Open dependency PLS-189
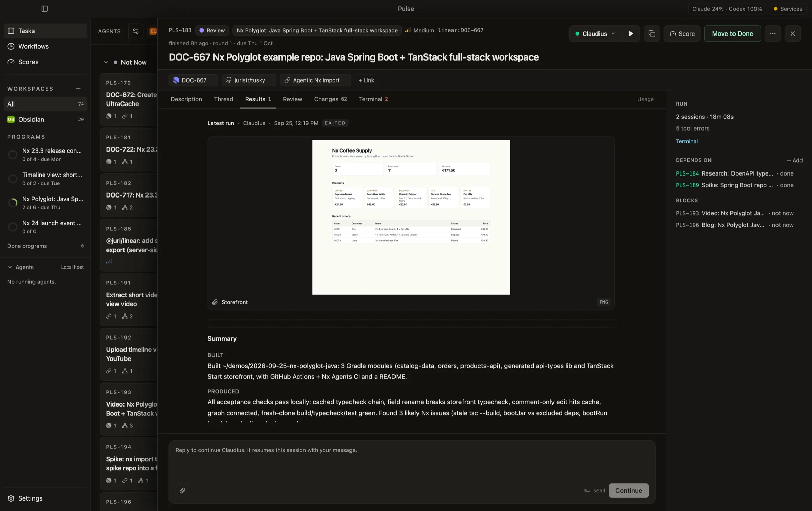Viewport: 812px width, 511px height. 735,185
